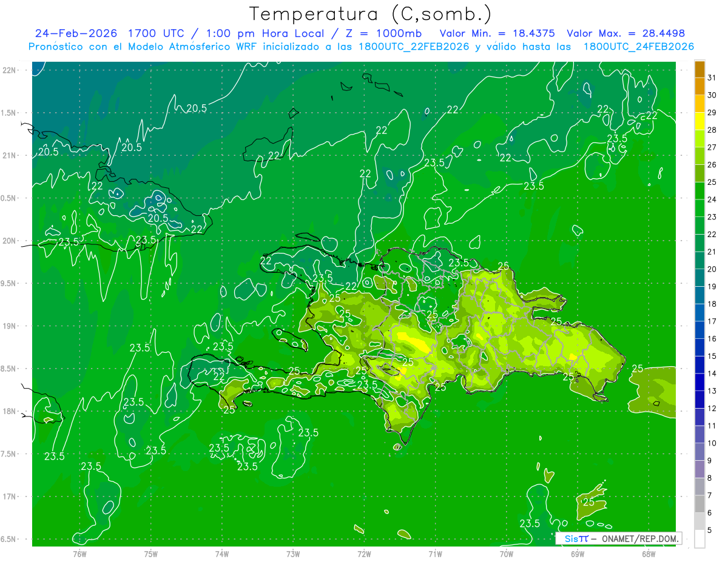Click the '71W' longitude label
728x562 pixels.
tap(435, 554)
